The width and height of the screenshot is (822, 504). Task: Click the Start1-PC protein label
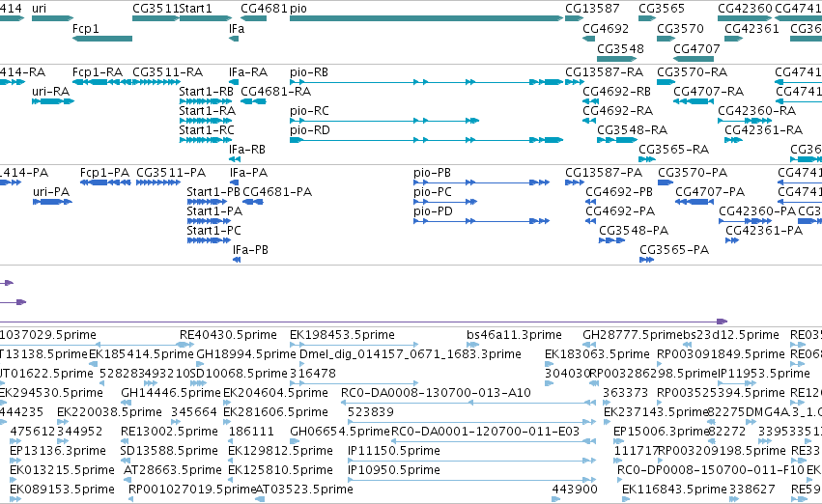click(x=213, y=231)
